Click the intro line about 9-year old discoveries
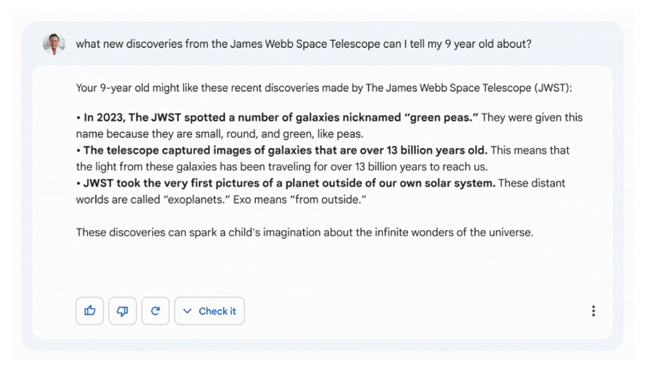The height and width of the screenshot is (368, 650). [x=324, y=88]
